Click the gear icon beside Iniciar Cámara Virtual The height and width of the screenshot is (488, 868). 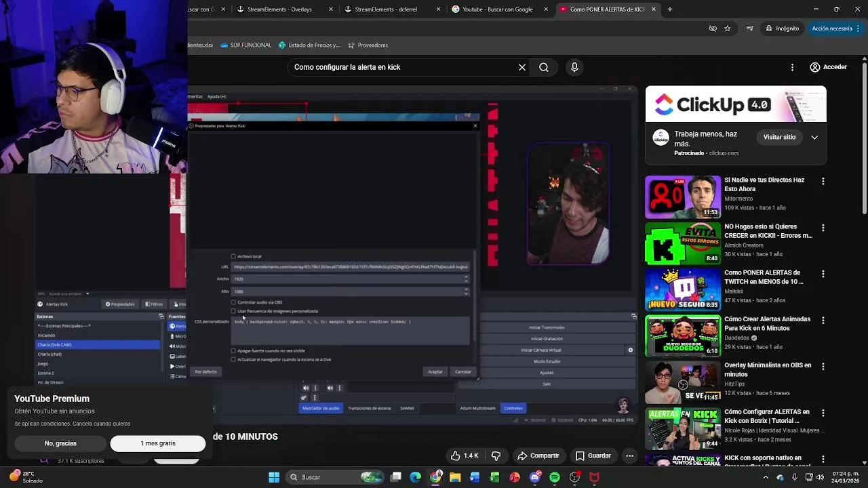pyautogui.click(x=630, y=350)
